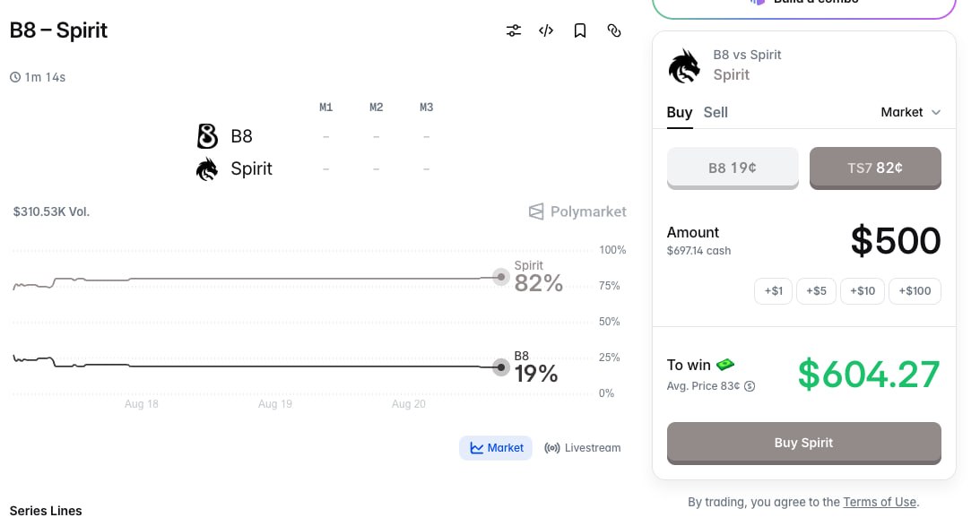Click the B8 team logo
980x526 pixels.
tap(207, 136)
